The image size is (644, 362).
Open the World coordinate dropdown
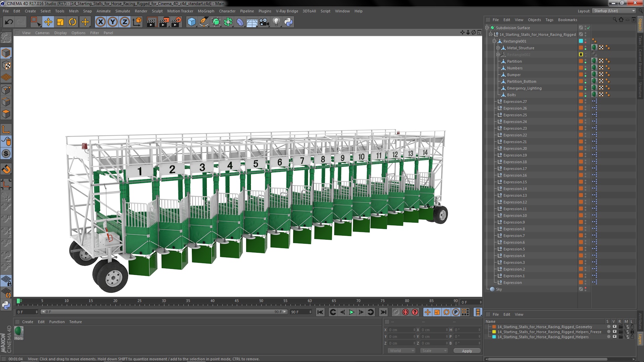(401, 351)
